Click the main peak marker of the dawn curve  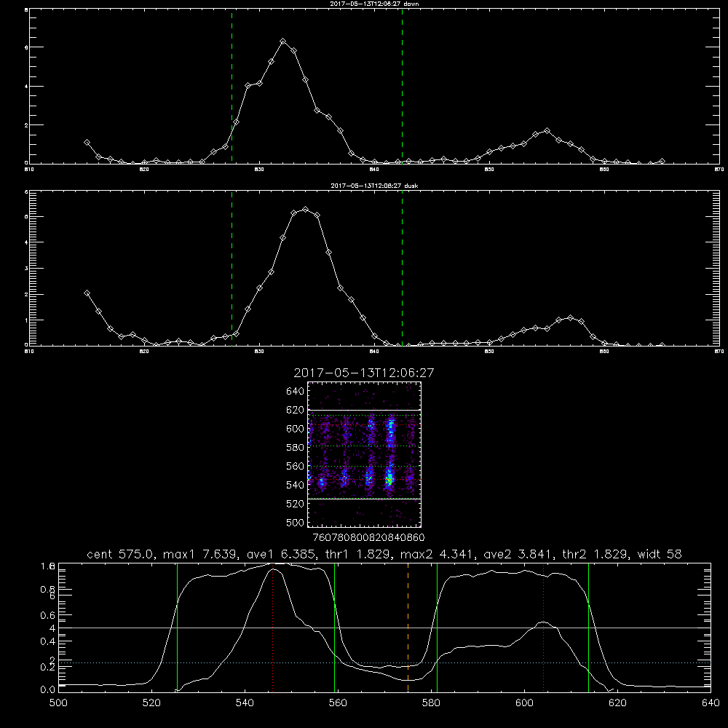[x=282, y=41]
